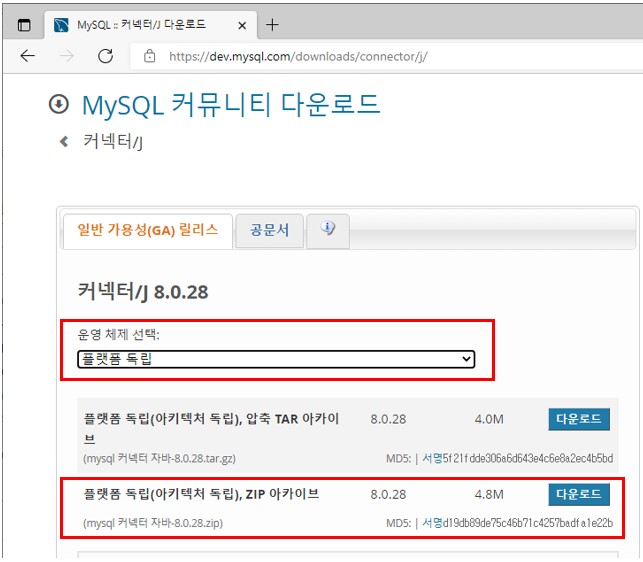
Task: Select the 일반 가용성(GA) 릴리스 tab
Action: [148, 231]
